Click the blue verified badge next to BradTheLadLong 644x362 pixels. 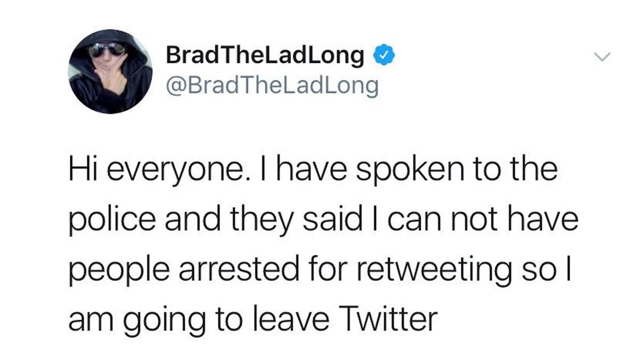[x=384, y=54]
